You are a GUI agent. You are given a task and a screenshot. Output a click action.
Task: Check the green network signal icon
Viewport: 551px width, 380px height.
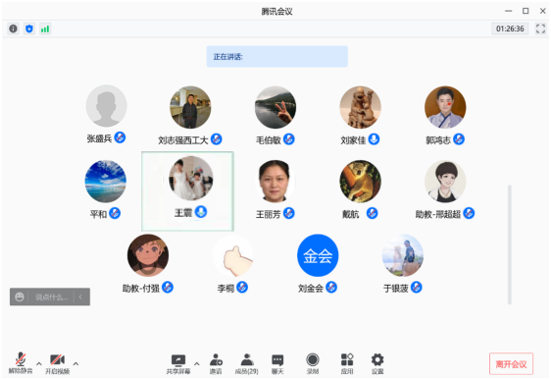pos(45,28)
